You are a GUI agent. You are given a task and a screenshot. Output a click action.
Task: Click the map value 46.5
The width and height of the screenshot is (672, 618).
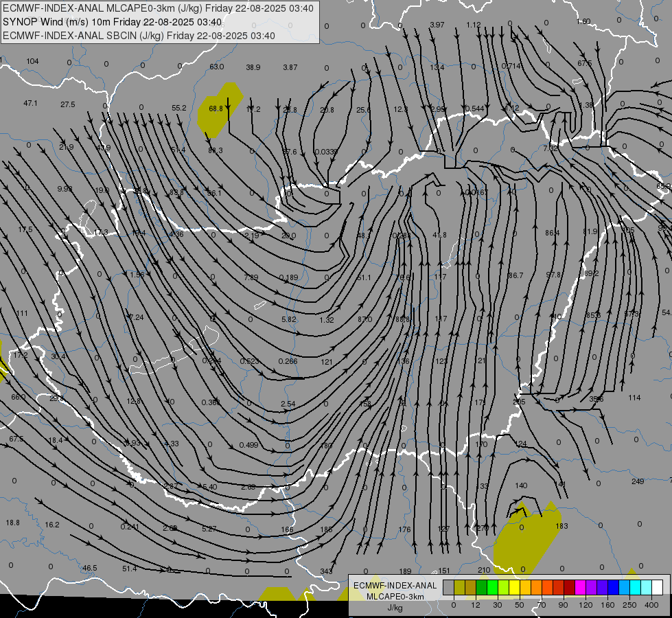tap(89, 568)
